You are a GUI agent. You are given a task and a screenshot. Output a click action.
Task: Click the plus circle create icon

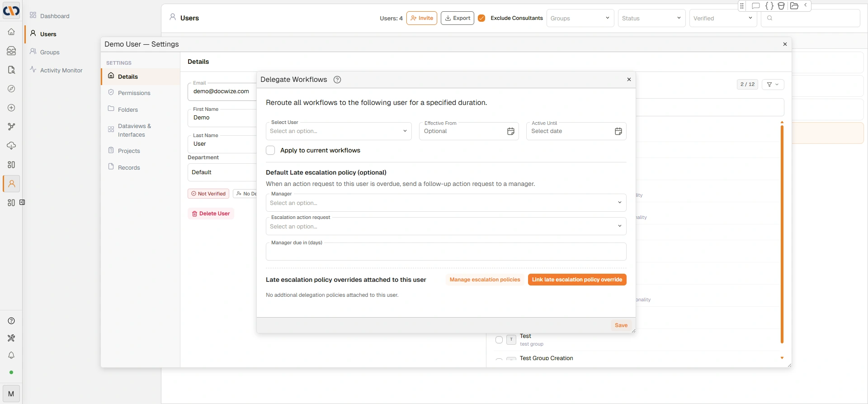(11, 108)
